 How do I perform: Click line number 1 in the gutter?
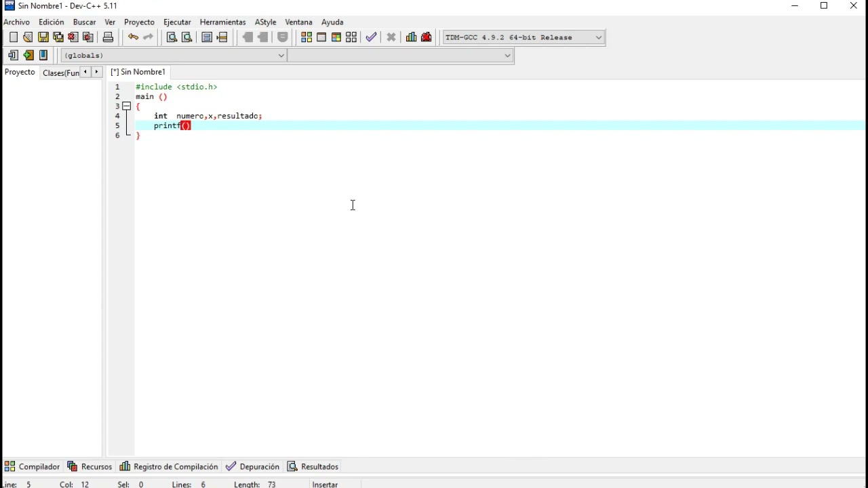[117, 87]
